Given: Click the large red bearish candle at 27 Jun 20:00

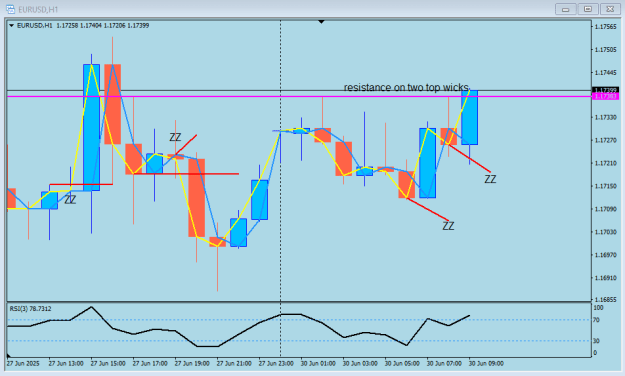Looking at the screenshot, I should (197, 198).
